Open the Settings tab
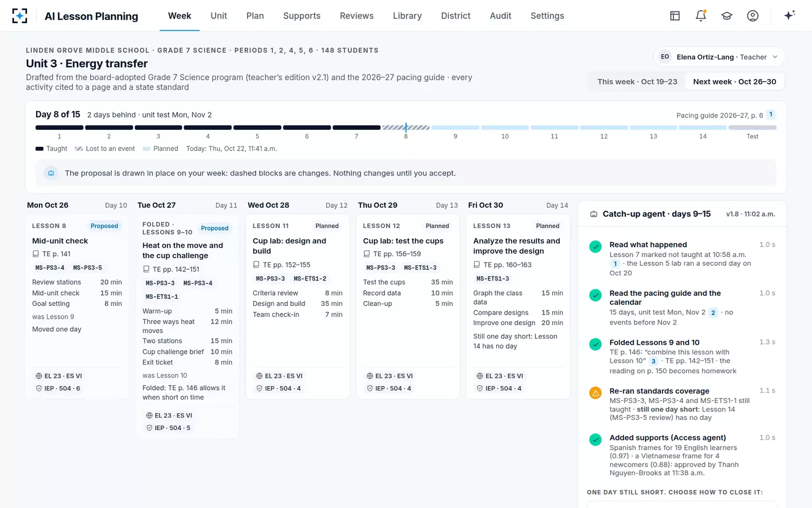The height and width of the screenshot is (508, 812). (x=548, y=16)
